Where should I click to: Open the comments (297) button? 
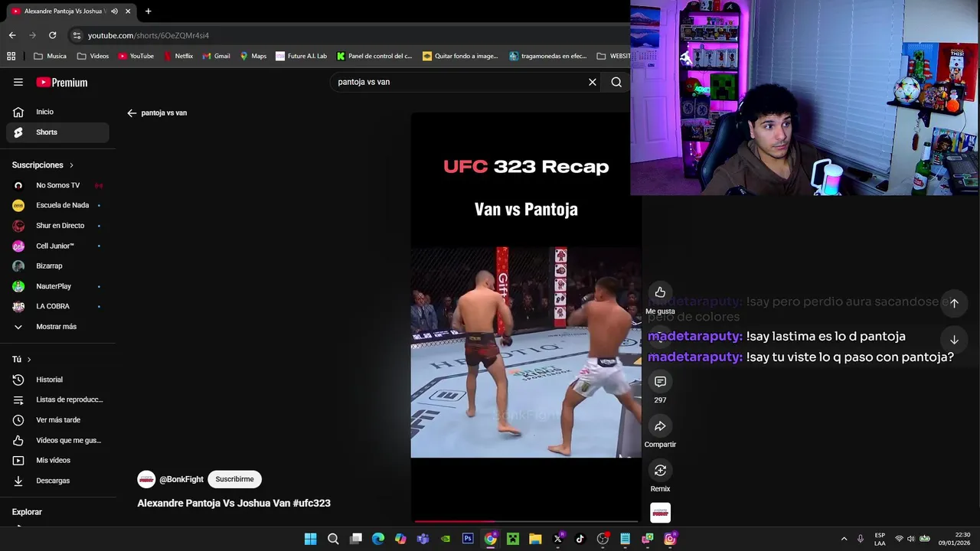(x=660, y=381)
